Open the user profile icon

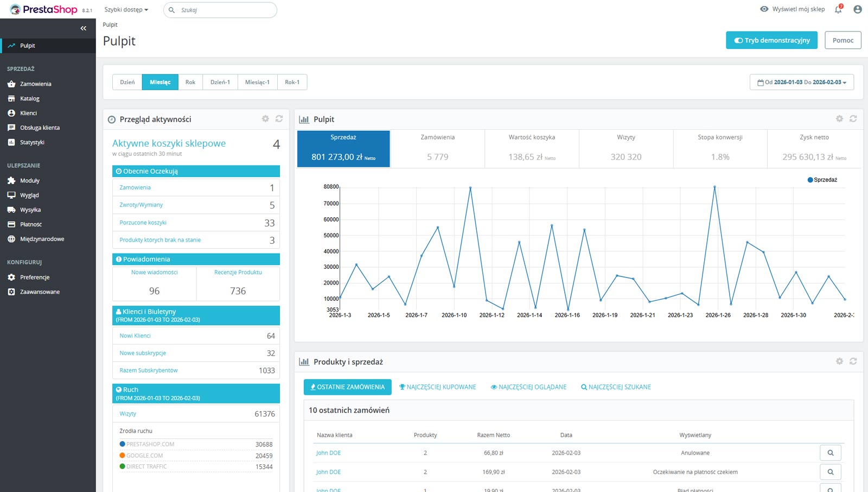point(858,9)
